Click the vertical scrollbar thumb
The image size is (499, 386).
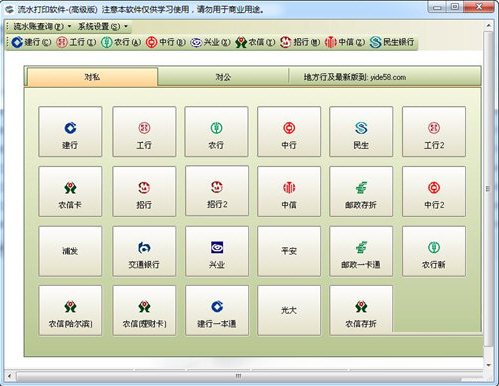pyautogui.click(x=488, y=189)
